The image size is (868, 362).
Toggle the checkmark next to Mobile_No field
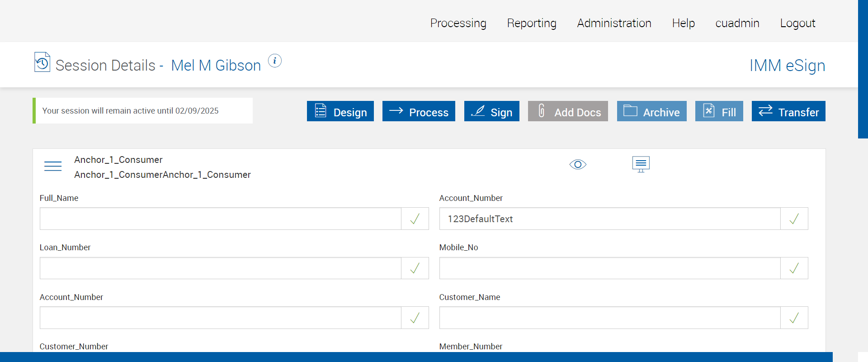[794, 268]
